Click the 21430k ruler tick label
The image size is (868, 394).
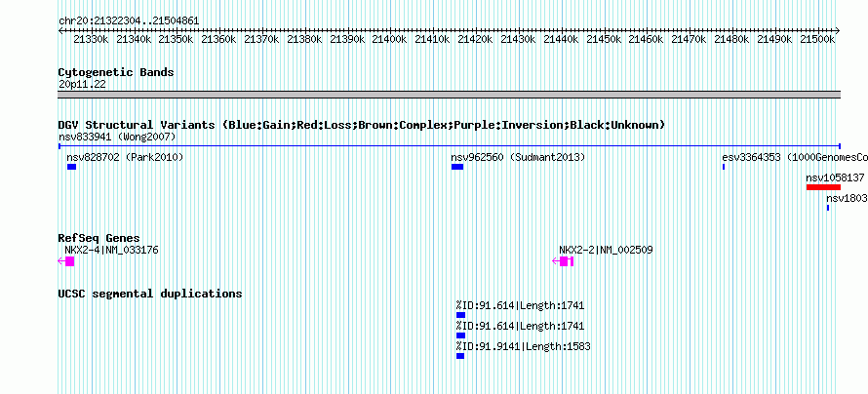[x=518, y=39]
